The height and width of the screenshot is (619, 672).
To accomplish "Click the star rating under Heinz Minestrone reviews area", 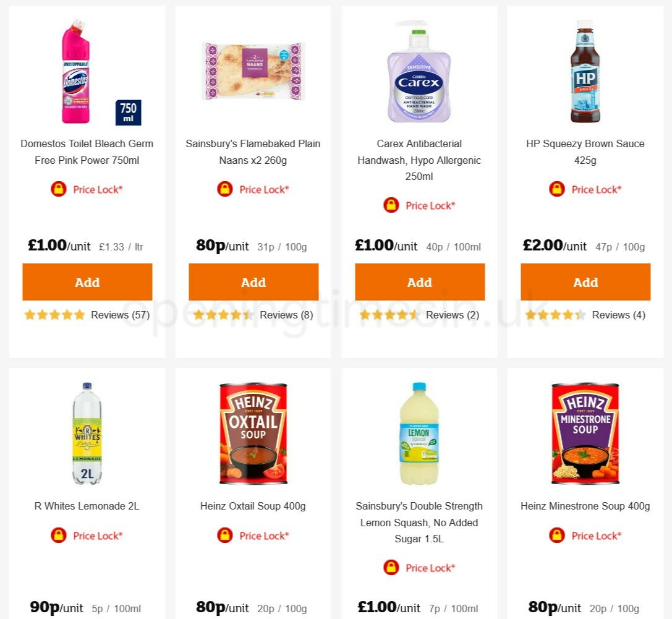I will tap(555, 617).
